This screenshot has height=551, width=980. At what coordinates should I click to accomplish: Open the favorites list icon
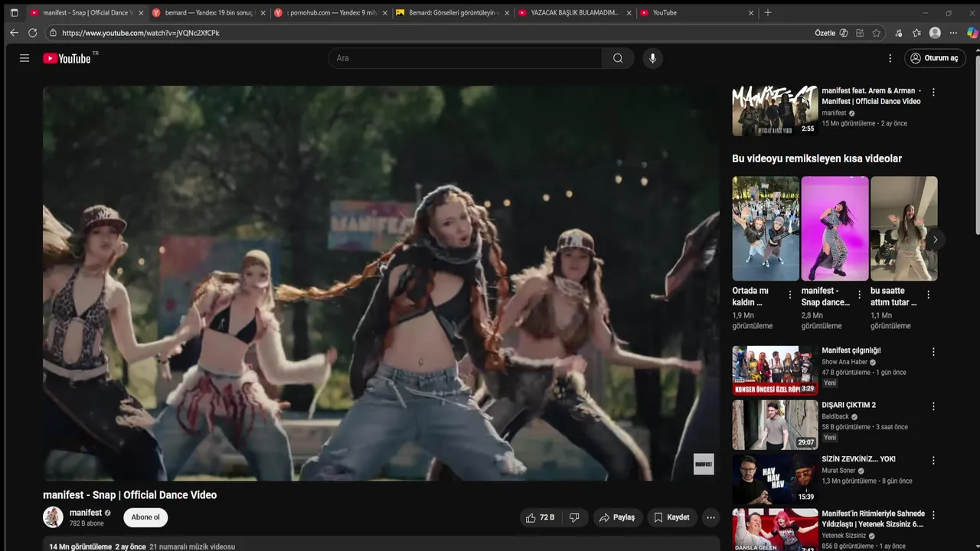click(916, 33)
